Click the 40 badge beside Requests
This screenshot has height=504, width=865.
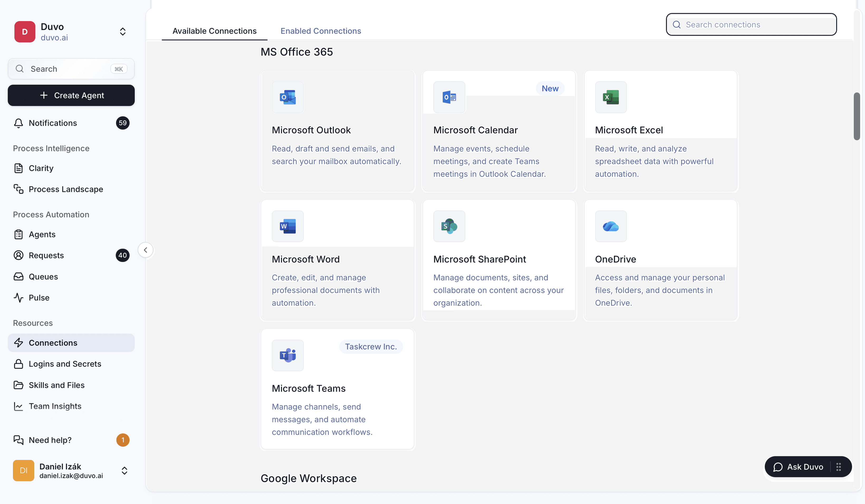point(123,255)
